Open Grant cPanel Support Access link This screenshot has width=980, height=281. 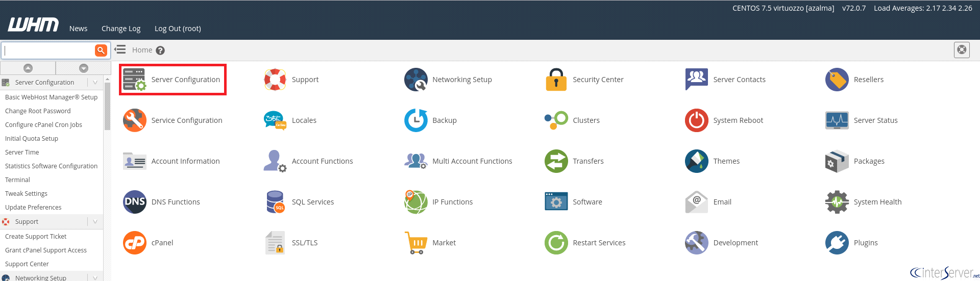coord(46,250)
